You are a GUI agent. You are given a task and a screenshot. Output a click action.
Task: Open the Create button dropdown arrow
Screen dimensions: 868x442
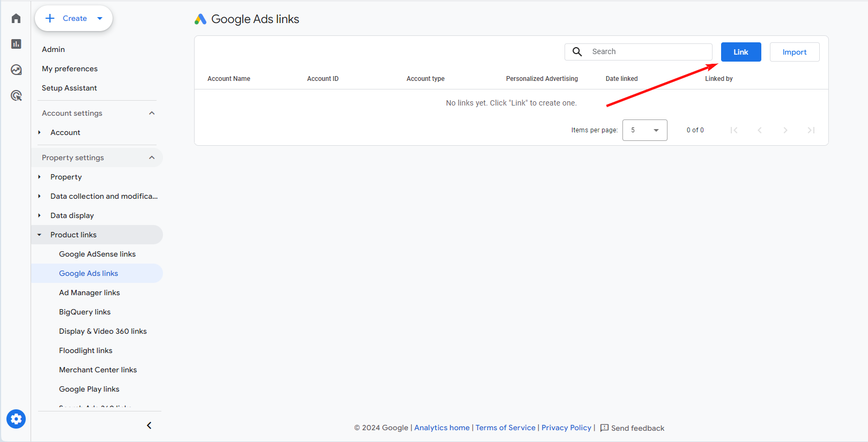pos(100,18)
